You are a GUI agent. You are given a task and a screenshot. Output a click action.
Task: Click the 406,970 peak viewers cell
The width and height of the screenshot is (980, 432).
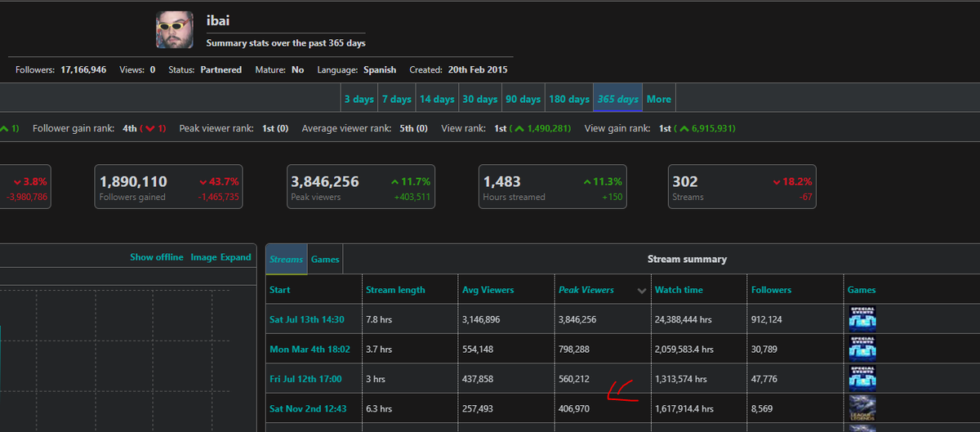(x=574, y=408)
